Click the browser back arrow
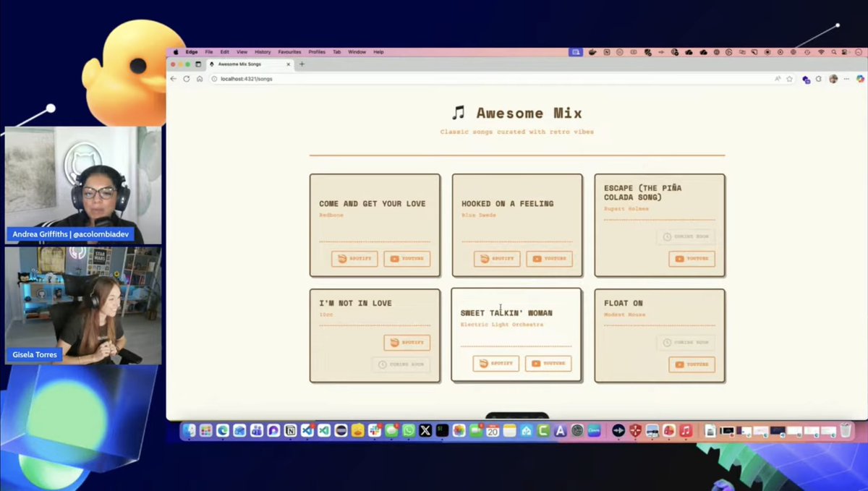868x491 pixels. (174, 79)
